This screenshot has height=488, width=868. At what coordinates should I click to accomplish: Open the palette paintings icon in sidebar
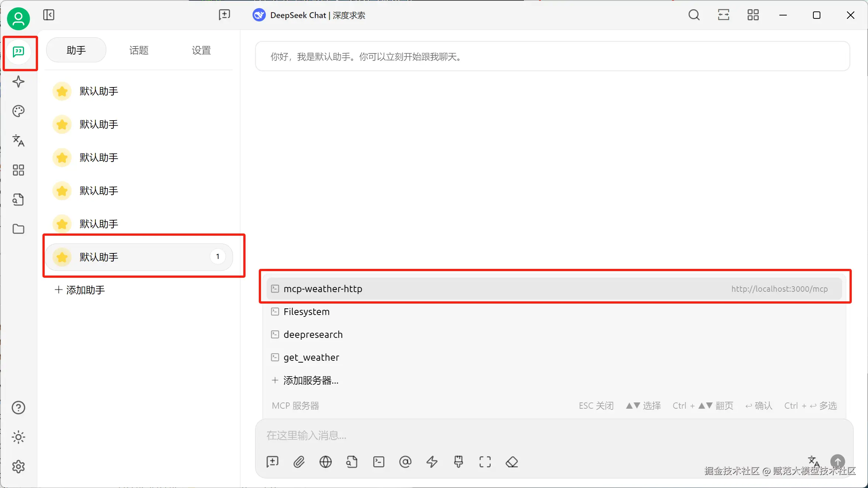[x=18, y=111]
